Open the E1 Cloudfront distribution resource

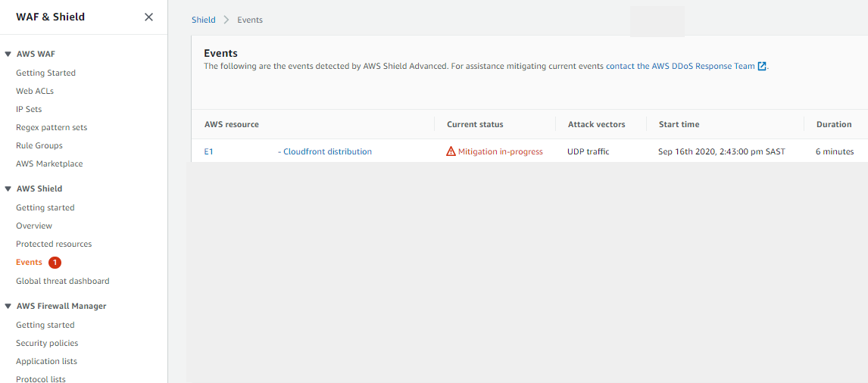pos(288,151)
